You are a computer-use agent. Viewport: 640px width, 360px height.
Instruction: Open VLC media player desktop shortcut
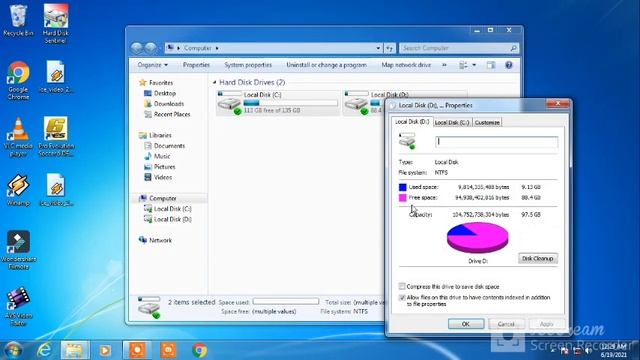tap(18, 137)
